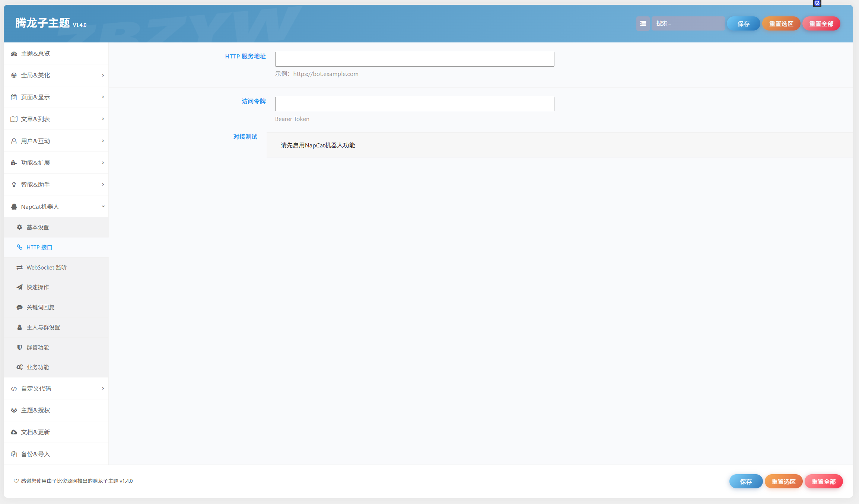Click the blue extension badge at top right
Screen dimensions: 859x504
coord(817,3)
